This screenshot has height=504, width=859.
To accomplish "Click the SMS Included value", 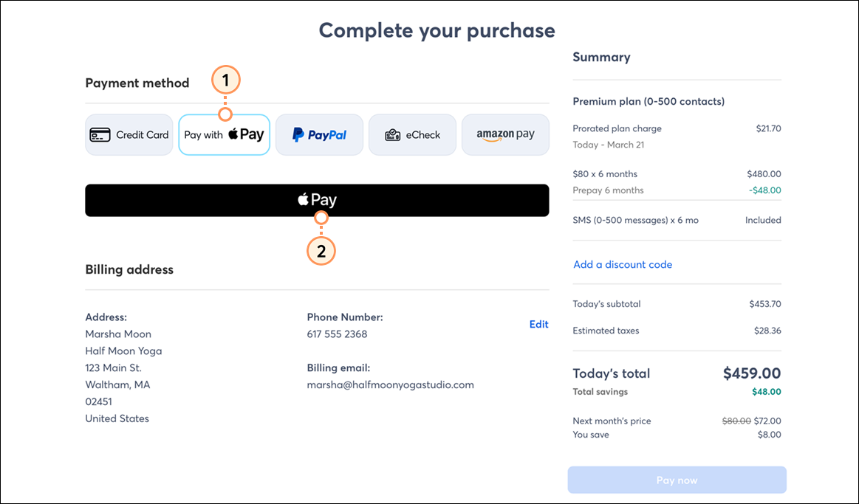I will [763, 220].
